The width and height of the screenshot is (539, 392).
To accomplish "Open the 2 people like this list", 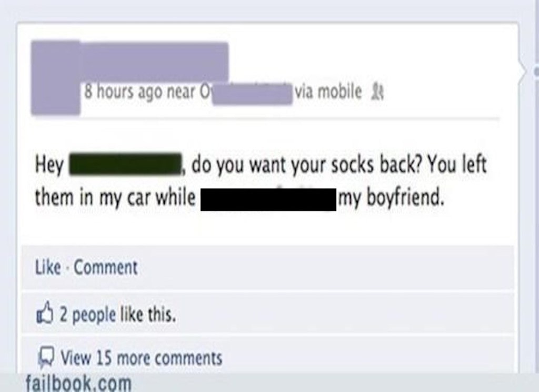I will (x=117, y=314).
